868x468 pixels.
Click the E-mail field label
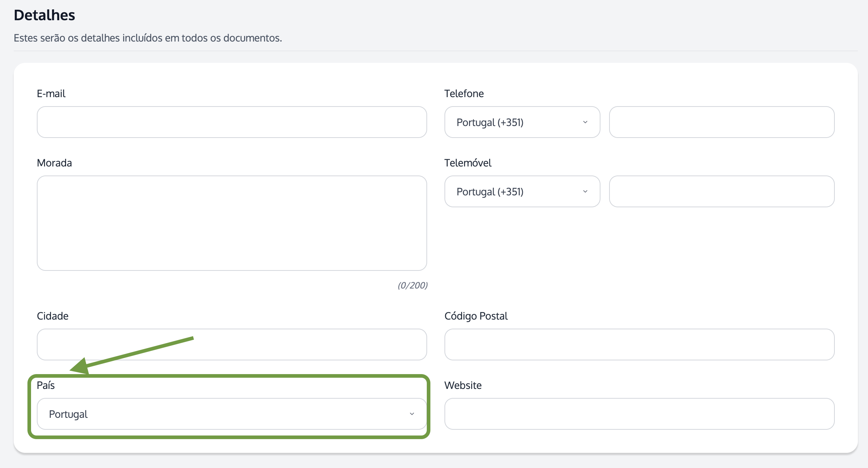coord(51,94)
